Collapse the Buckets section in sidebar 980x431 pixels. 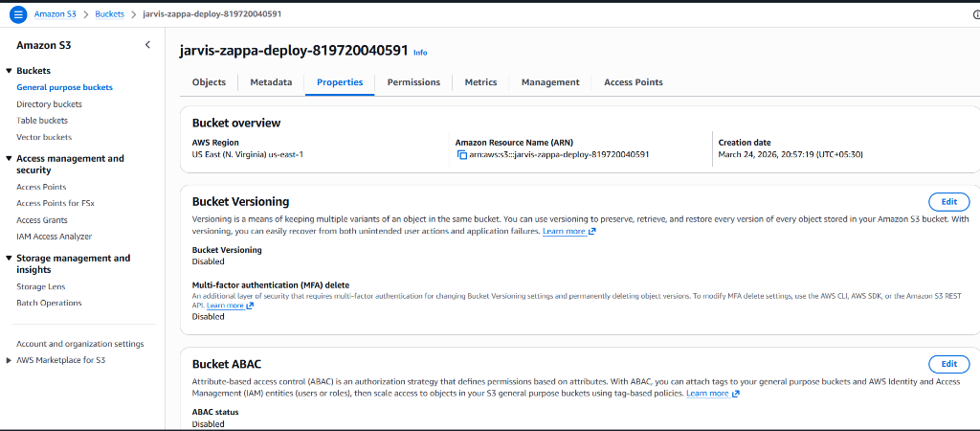coord(9,71)
